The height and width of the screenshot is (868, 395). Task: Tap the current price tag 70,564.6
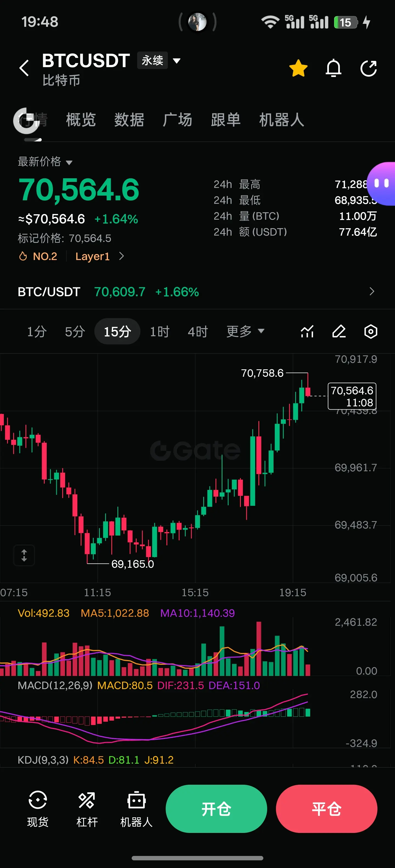[352, 396]
